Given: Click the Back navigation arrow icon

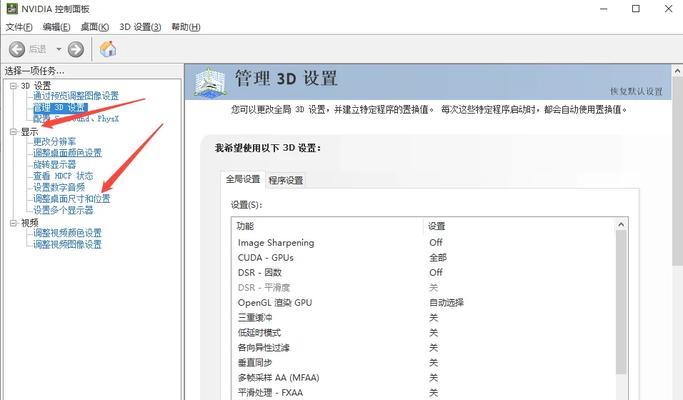Looking at the screenshot, I should [17, 49].
